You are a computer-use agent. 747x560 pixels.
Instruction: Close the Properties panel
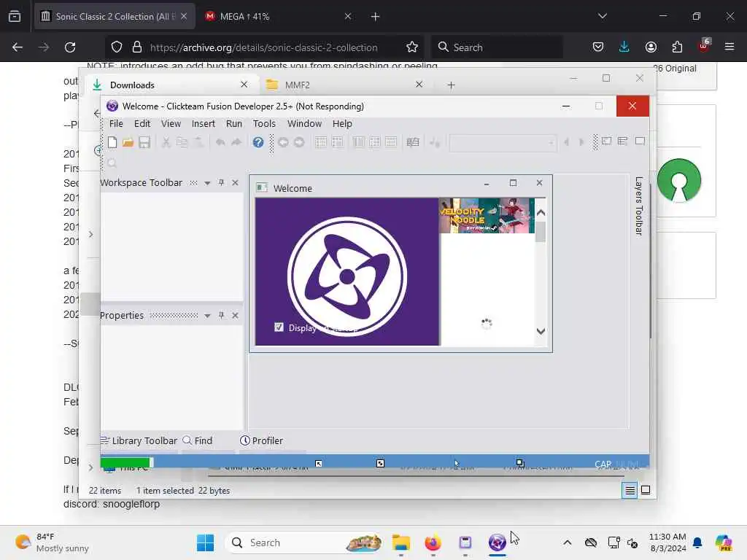[x=236, y=315]
